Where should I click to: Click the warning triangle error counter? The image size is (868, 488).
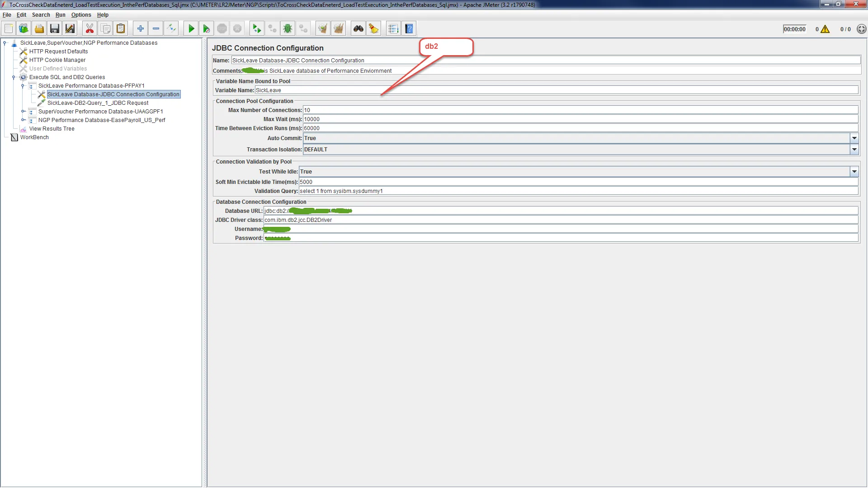click(825, 29)
